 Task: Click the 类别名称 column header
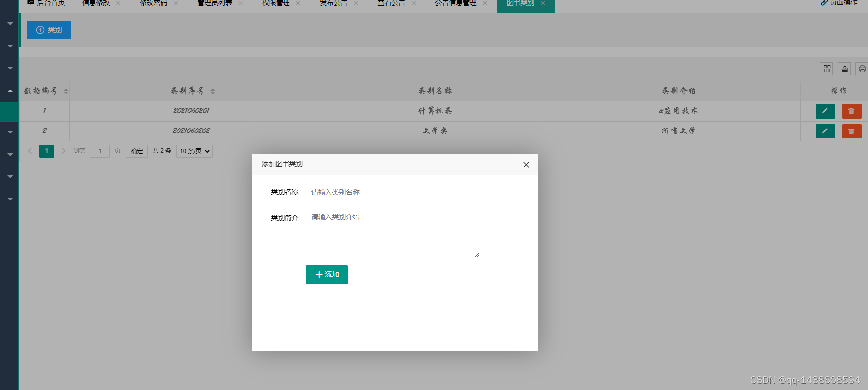tap(435, 91)
